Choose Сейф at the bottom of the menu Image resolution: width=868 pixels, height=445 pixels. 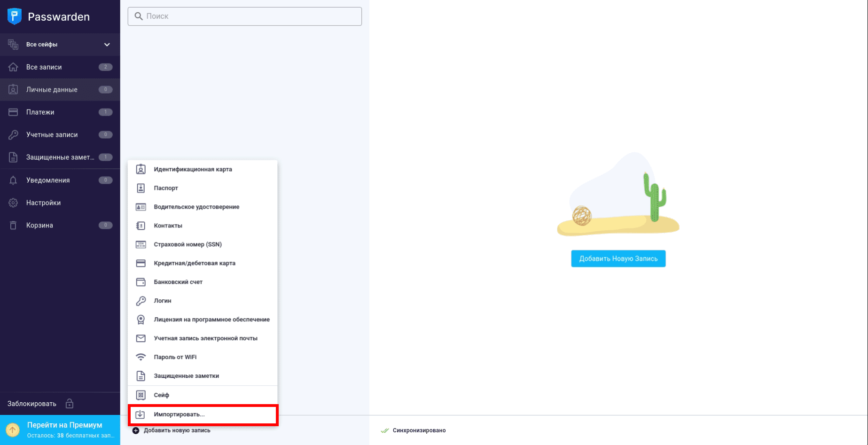click(x=161, y=395)
